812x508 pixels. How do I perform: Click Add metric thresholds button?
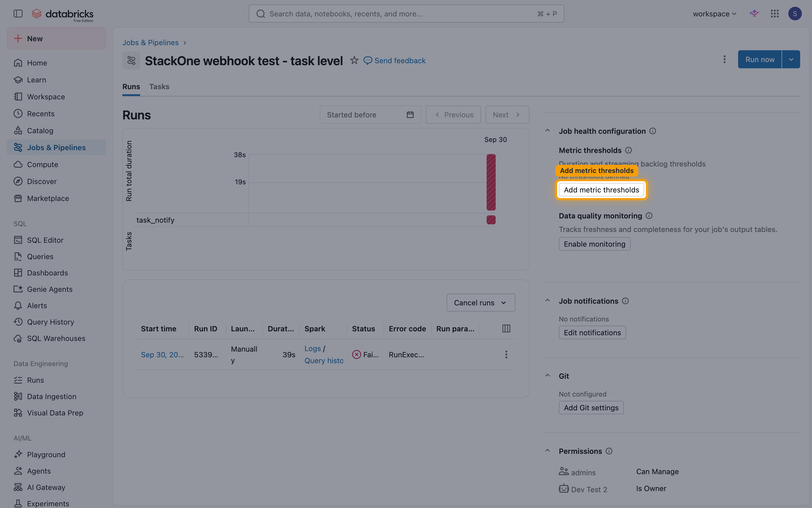point(601,190)
